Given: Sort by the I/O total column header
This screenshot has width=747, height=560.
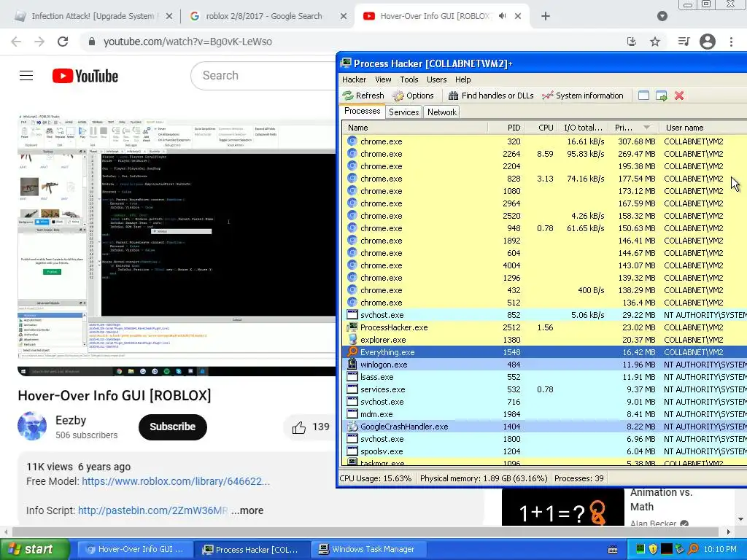Looking at the screenshot, I should (x=583, y=128).
